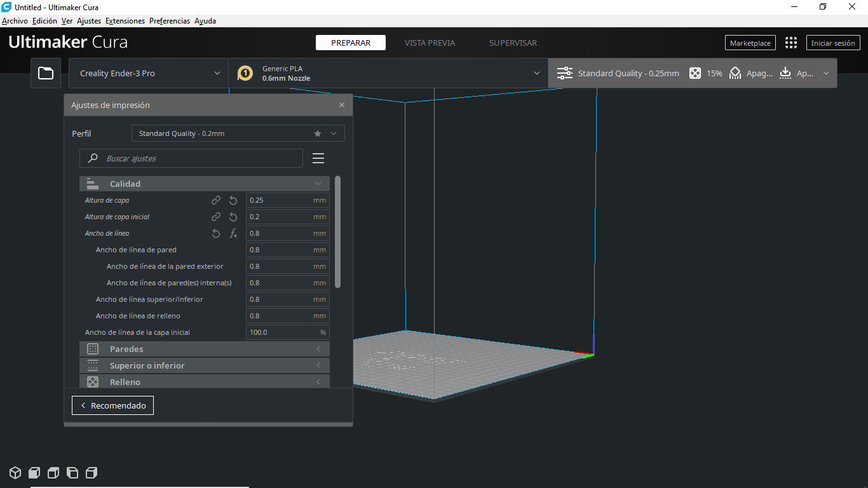
Task: Reset the Altura de capa inicial value
Action: (233, 217)
